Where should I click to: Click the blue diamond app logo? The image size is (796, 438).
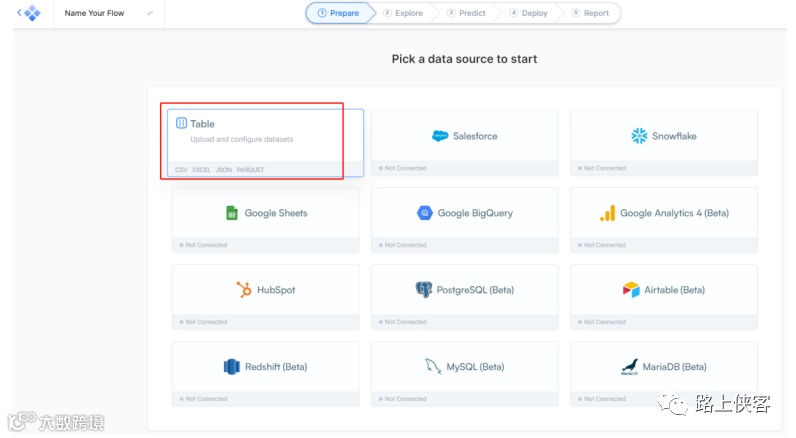coord(32,13)
